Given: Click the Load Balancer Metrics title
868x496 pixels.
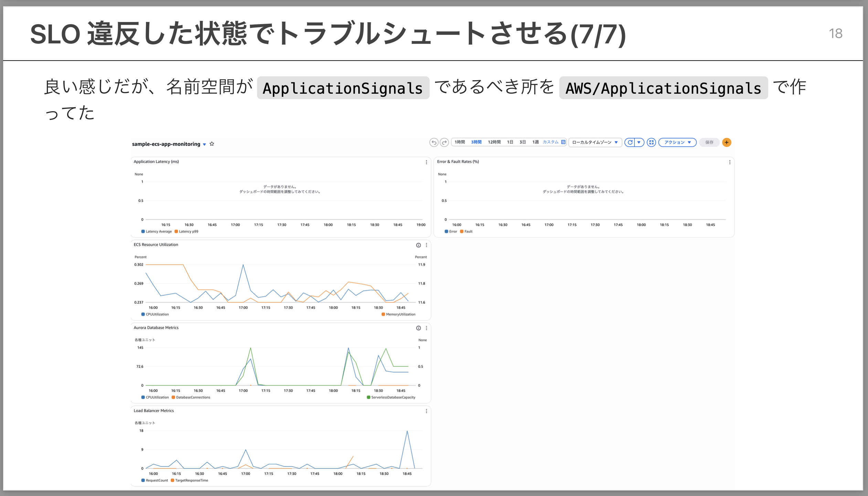Looking at the screenshot, I should point(154,411).
